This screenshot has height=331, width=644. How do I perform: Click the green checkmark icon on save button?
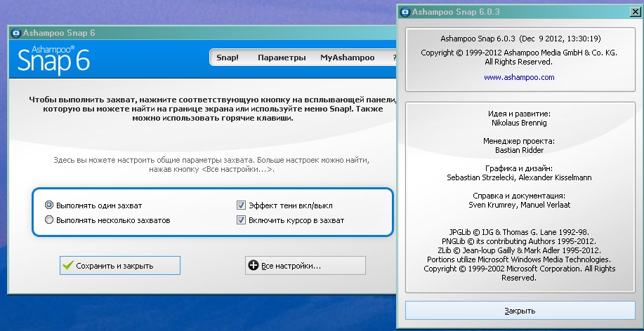(x=67, y=265)
